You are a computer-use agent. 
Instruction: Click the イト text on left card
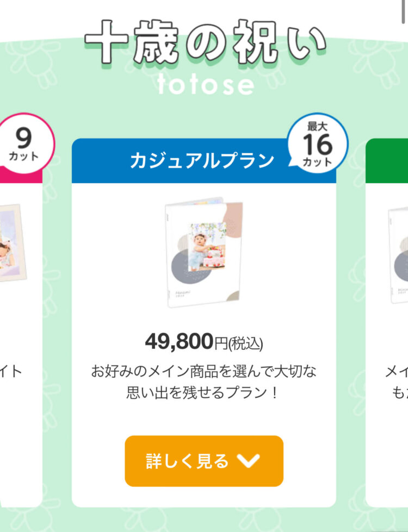click(11, 372)
